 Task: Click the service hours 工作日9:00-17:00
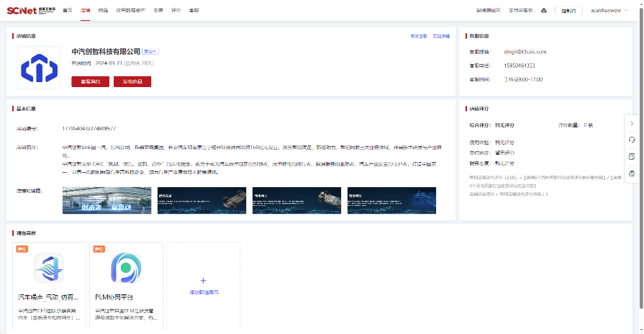pyautogui.click(x=523, y=80)
